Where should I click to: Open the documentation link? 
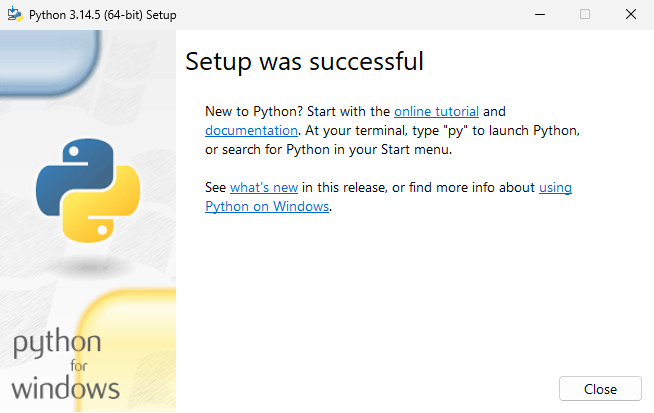click(251, 131)
